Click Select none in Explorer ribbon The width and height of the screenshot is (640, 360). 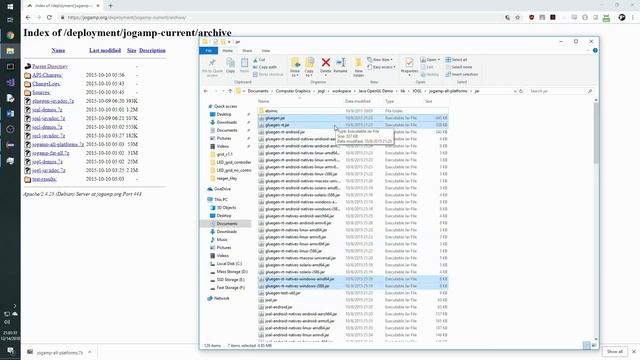[x=459, y=67]
